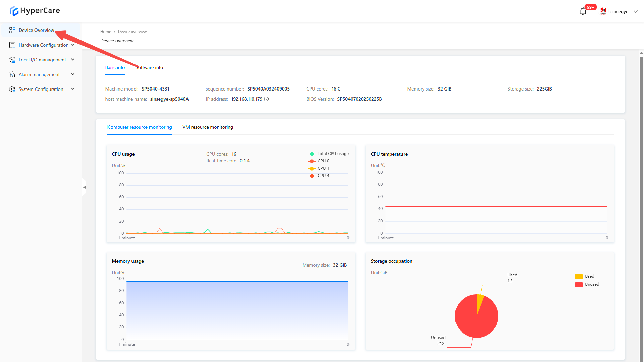Switch to the Software info tab
644x362 pixels.
[150, 67]
